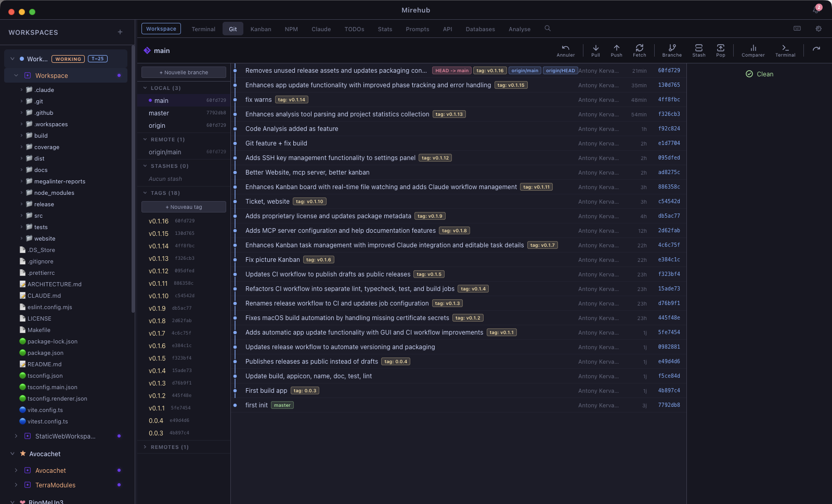Screen dimensions: 832x504
Task: Click the Annuler undo icon
Action: tap(565, 50)
